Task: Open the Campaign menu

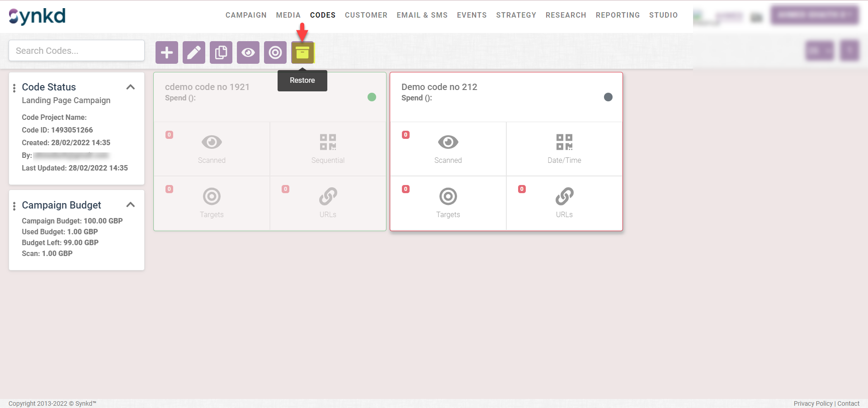Action: coord(246,15)
